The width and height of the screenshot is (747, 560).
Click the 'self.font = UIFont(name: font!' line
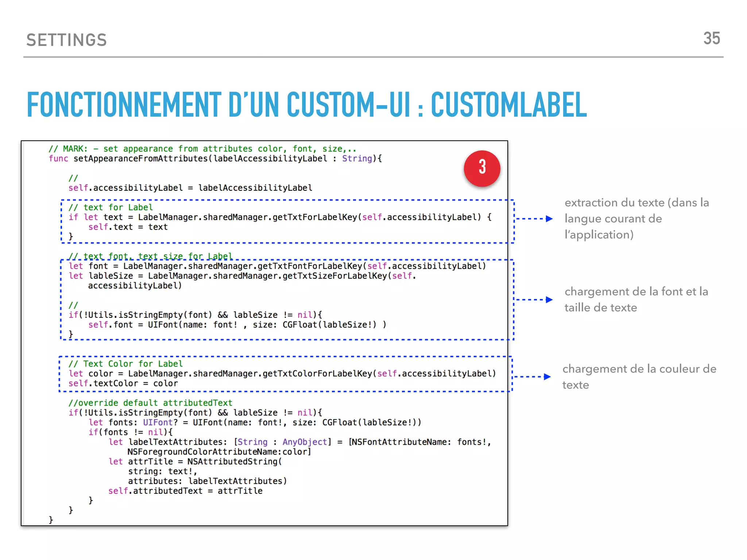coord(237,325)
